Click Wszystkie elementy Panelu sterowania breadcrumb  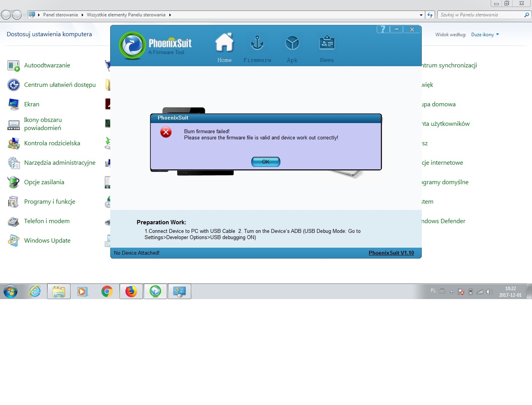click(126, 15)
